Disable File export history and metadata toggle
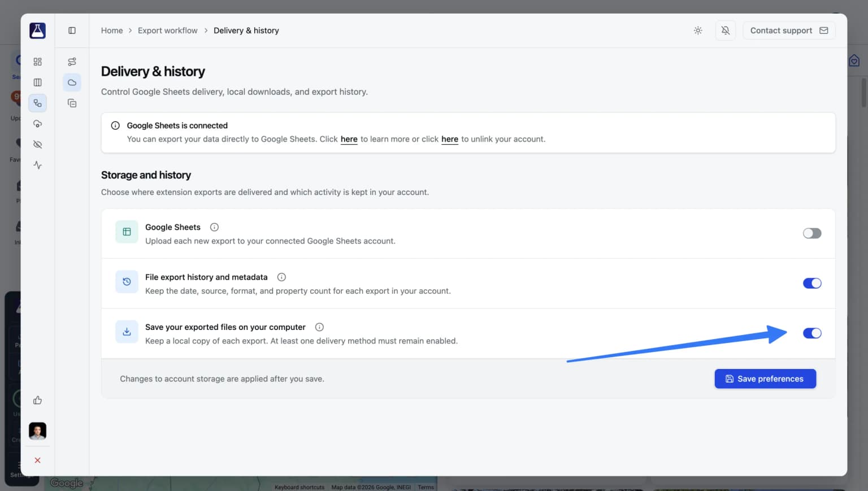This screenshot has width=868, height=491. [812, 283]
